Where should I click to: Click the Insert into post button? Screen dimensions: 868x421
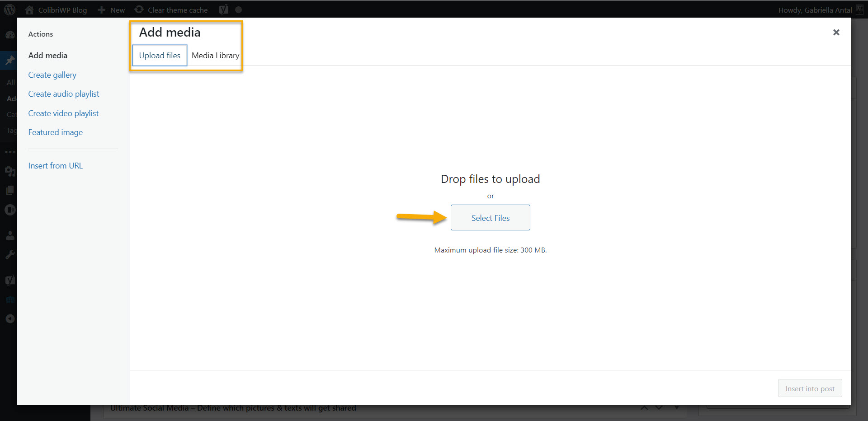810,388
